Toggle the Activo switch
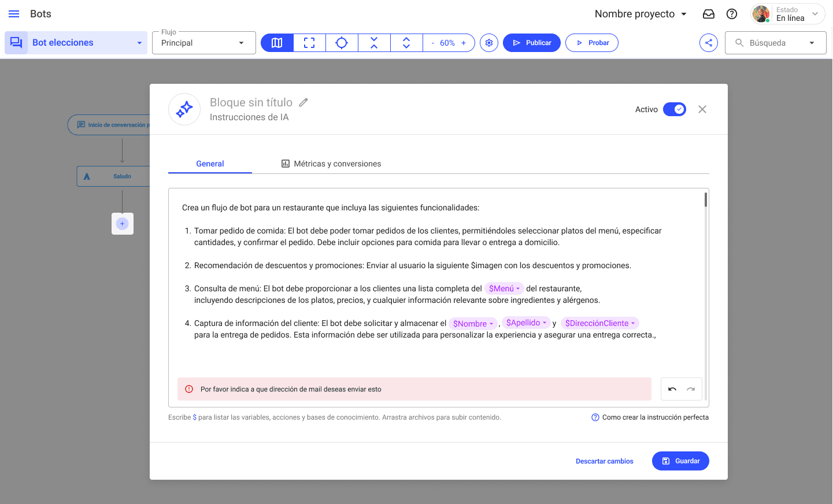Screen dimensions: 833x504 [675, 109]
